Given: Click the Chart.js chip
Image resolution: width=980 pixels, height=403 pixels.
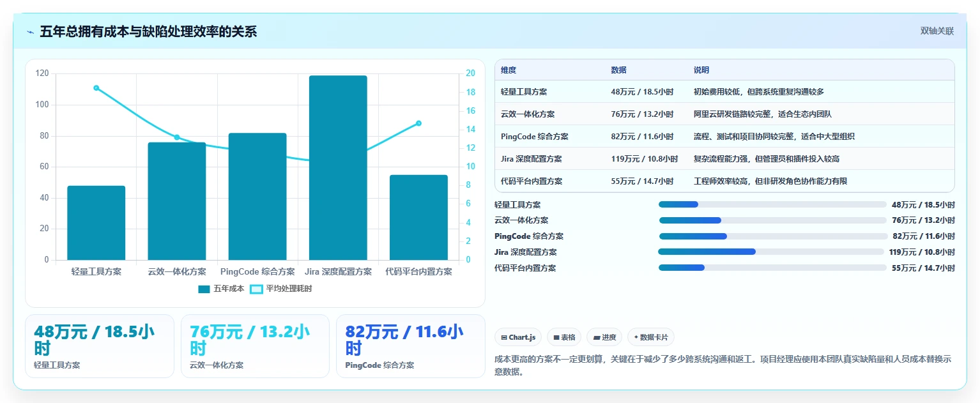Looking at the screenshot, I should (x=518, y=337).
